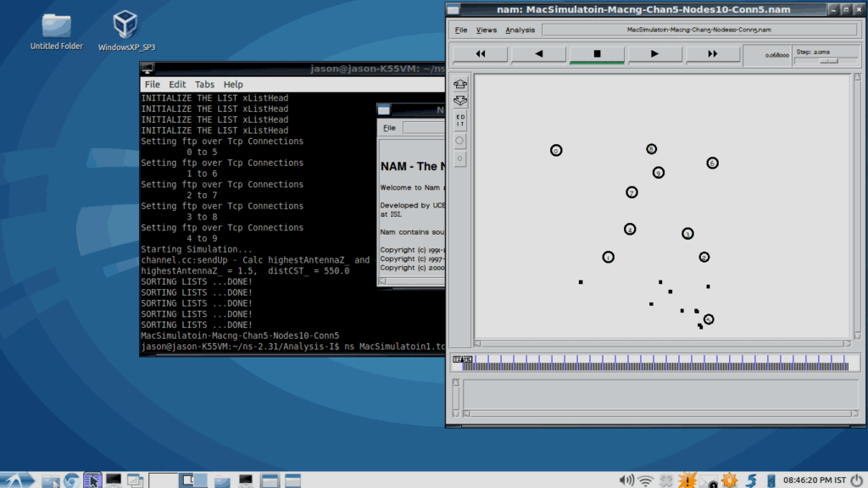Screen dimensions: 868x488
Task: Open File menu in the terminal window
Action: [153, 85]
